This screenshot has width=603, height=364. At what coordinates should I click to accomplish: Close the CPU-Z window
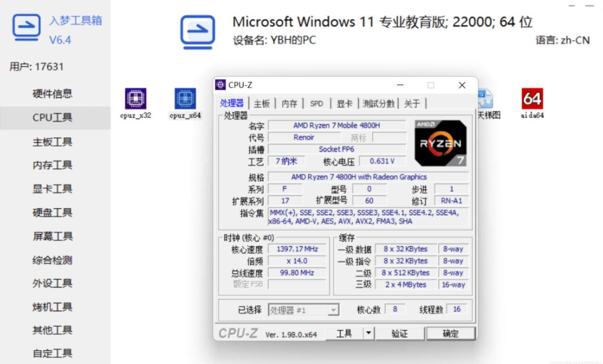(x=462, y=85)
